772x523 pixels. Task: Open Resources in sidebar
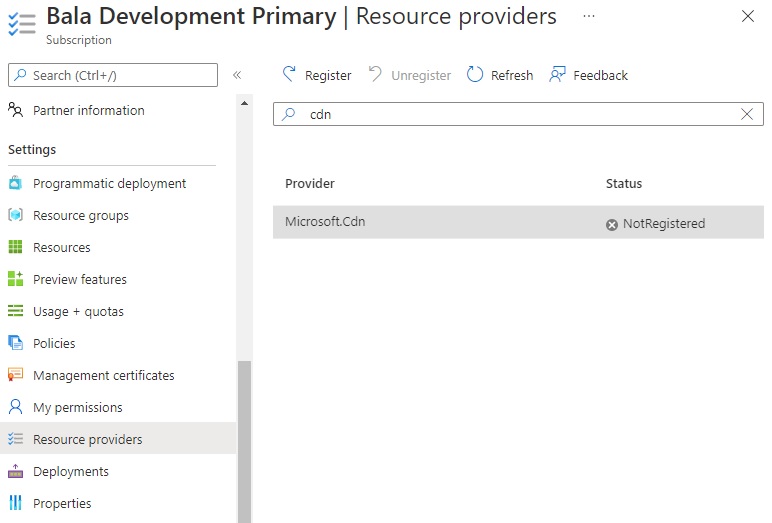coord(62,247)
